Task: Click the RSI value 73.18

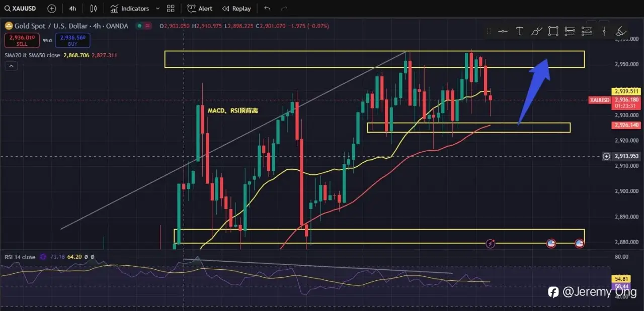Action: click(x=57, y=257)
